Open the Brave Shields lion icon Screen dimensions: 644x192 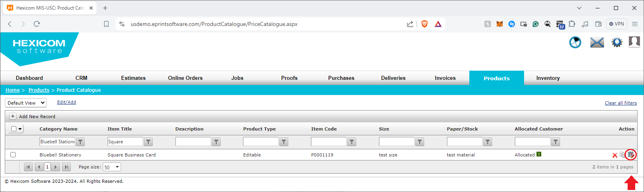coord(425,24)
